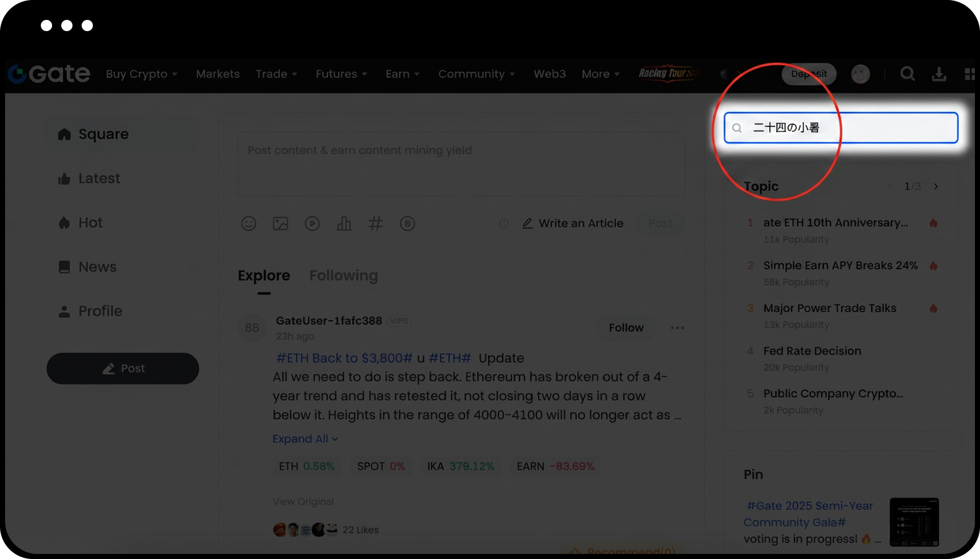Click the poll chart icon

click(344, 223)
